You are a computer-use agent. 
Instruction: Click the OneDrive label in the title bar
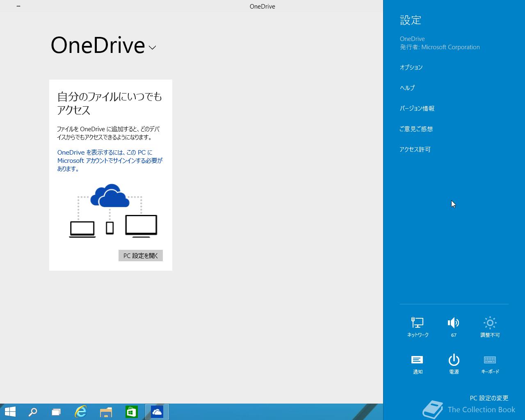(x=262, y=6)
